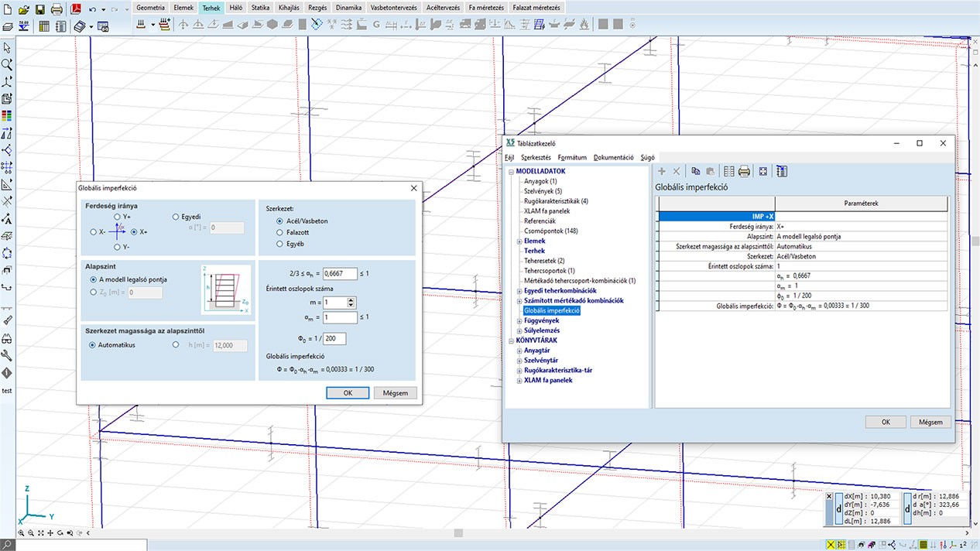Switch to the Elemek tab
The image size is (980, 551).
coord(183,8)
